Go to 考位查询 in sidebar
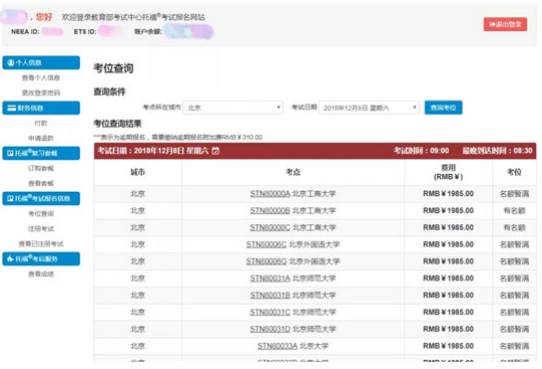Screen dimensions: 542x369 click(41, 214)
